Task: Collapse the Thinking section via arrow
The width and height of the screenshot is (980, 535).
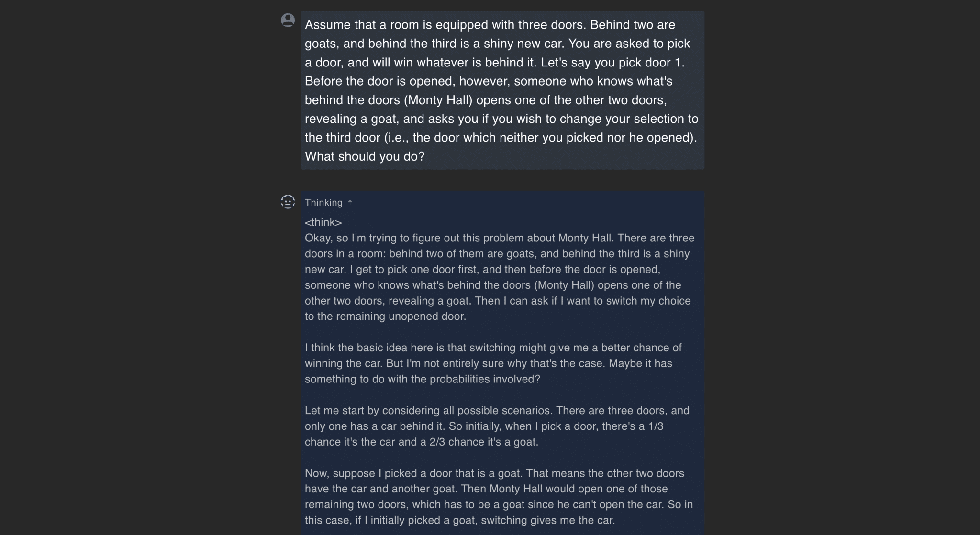Action: [350, 203]
